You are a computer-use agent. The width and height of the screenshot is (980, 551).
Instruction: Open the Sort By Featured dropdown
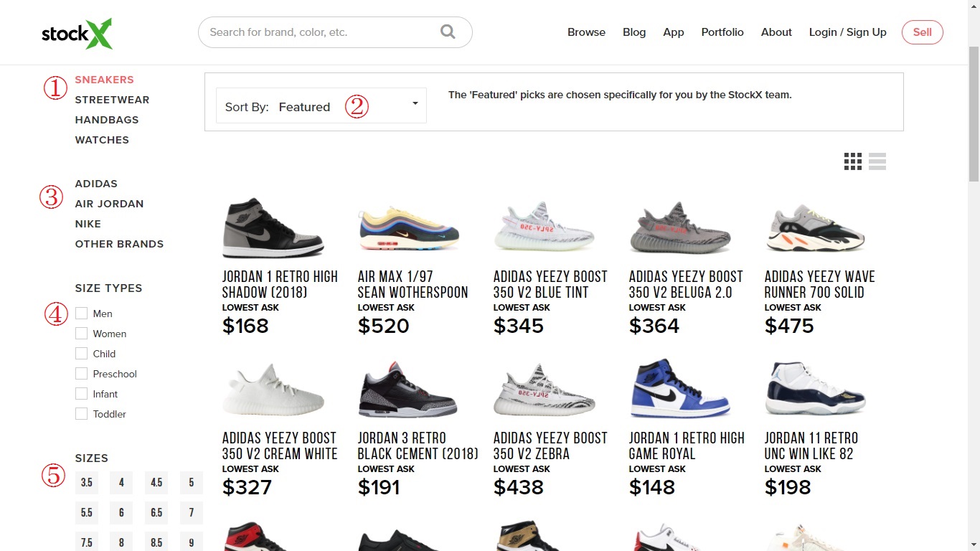(x=321, y=106)
